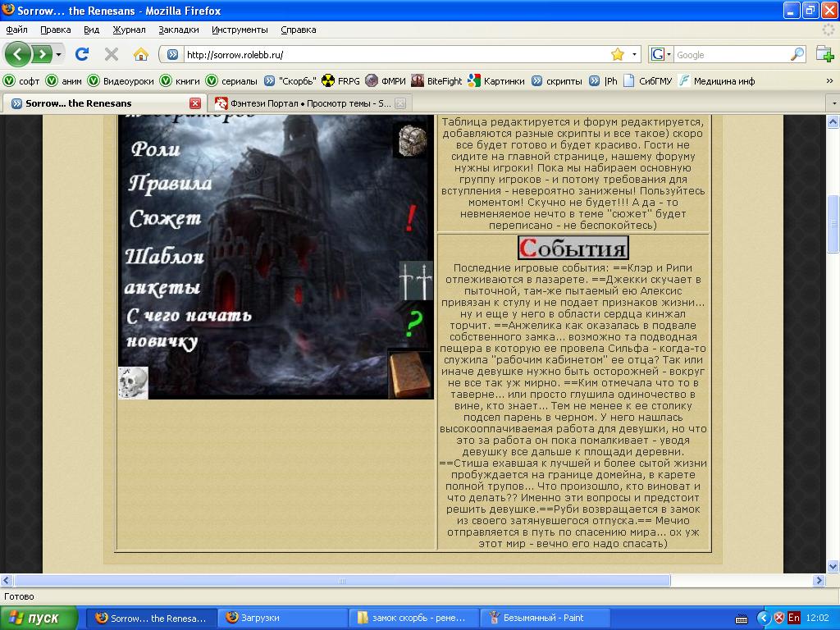The height and width of the screenshot is (630, 840).
Task: Open the list-all-tabs dropdown
Action: click(833, 103)
